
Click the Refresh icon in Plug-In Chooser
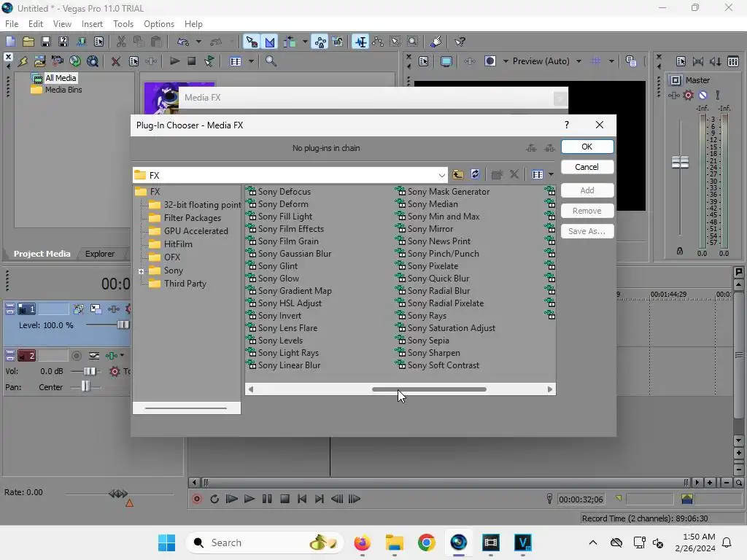pos(475,174)
